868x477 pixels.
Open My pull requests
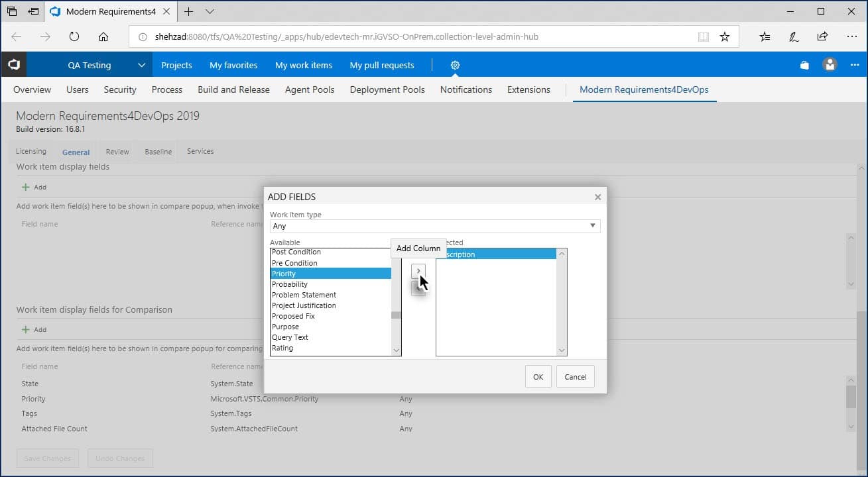pos(382,65)
